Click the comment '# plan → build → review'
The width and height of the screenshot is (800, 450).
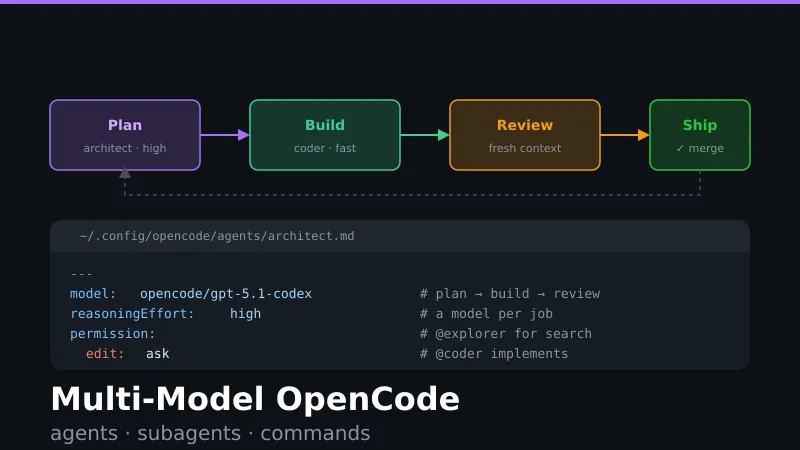coord(510,294)
